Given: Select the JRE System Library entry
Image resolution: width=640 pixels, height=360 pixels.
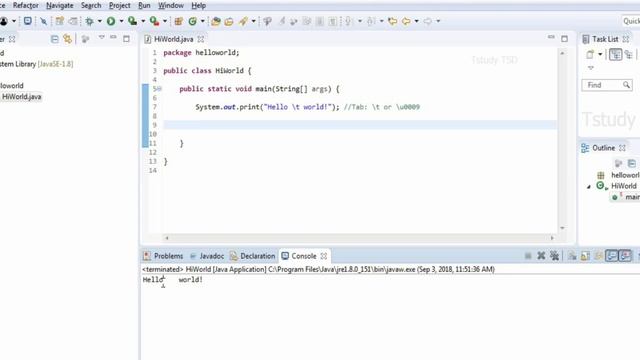Looking at the screenshot, I should pyautogui.click(x=36, y=64).
